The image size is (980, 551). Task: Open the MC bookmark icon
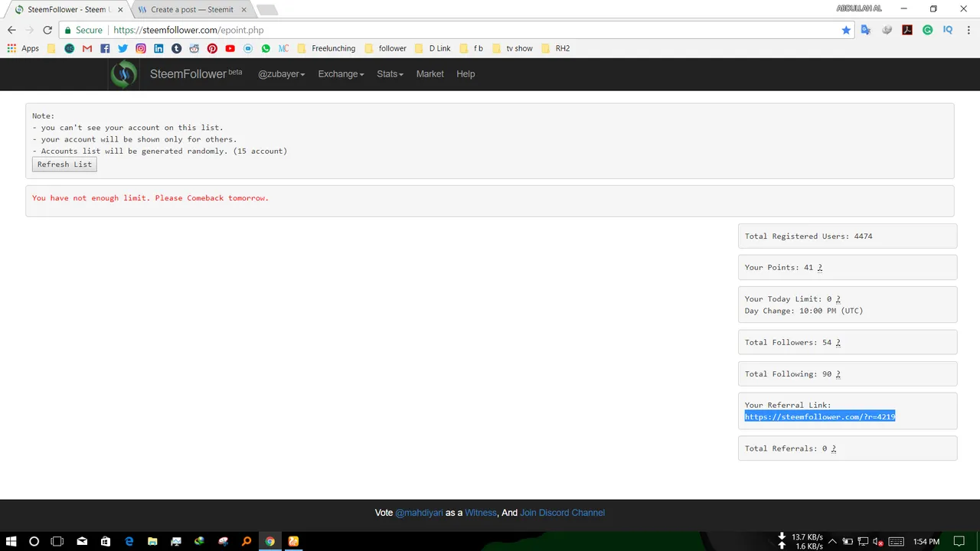[x=283, y=48]
